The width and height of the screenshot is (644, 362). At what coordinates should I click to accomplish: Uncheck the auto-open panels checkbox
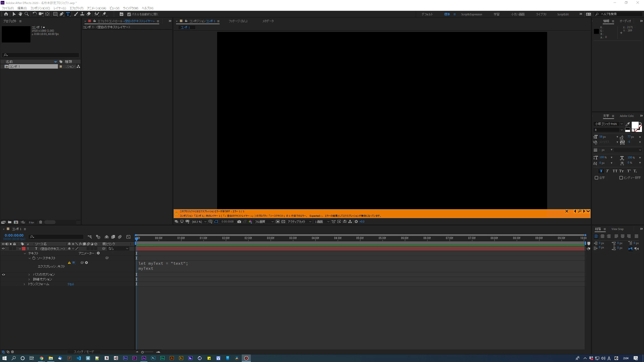(129, 14)
